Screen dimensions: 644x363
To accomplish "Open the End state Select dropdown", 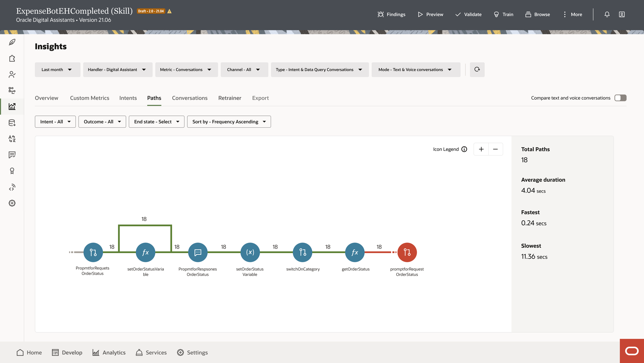I will 156,122.
